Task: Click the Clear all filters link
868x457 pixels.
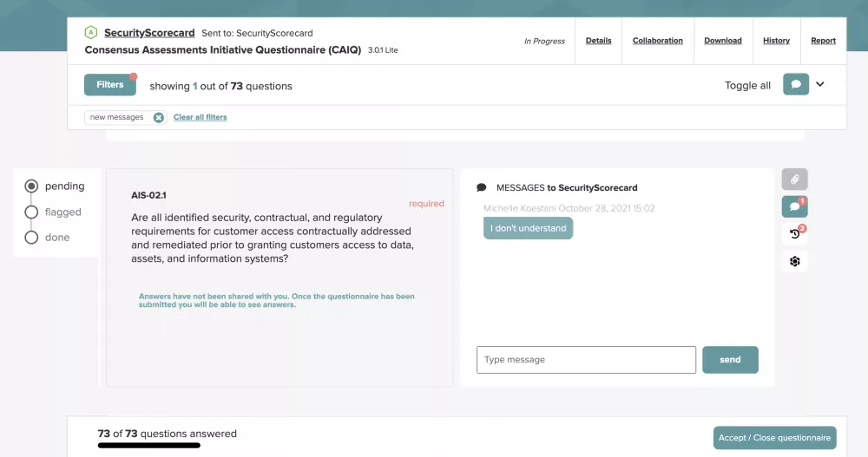Action: (200, 117)
